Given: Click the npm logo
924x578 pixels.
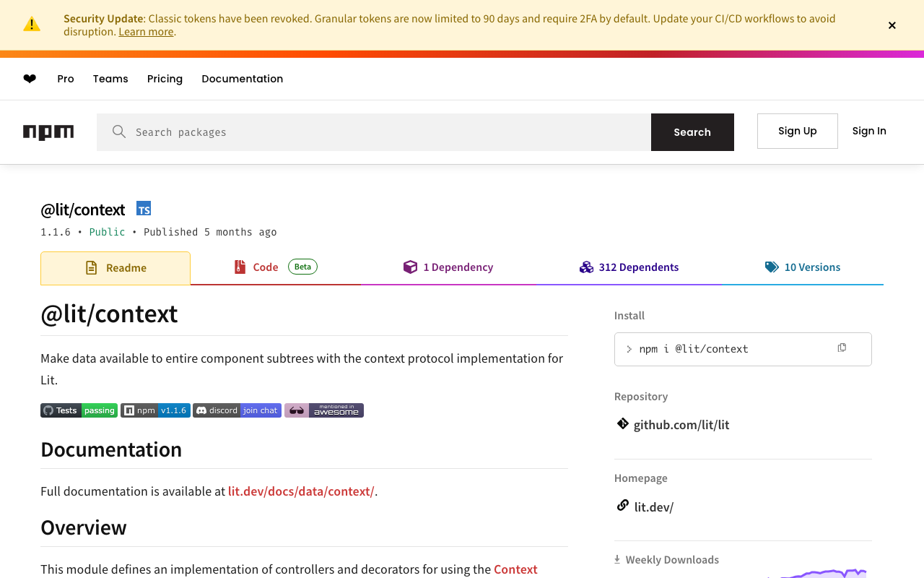Looking at the screenshot, I should click(48, 132).
